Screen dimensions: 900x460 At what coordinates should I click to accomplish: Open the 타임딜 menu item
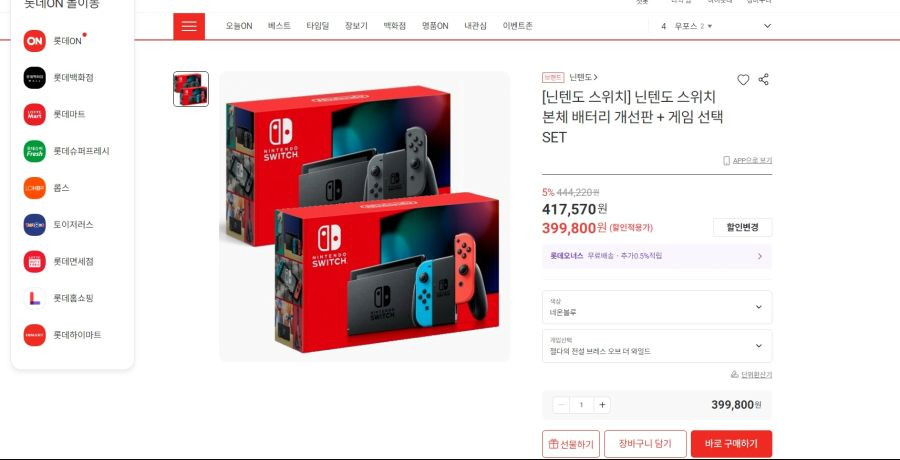[x=317, y=26]
